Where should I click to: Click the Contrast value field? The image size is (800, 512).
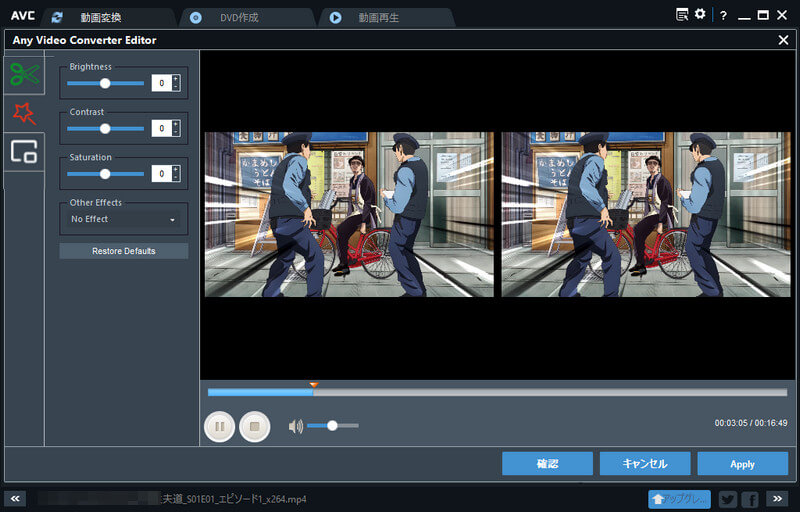(x=162, y=129)
